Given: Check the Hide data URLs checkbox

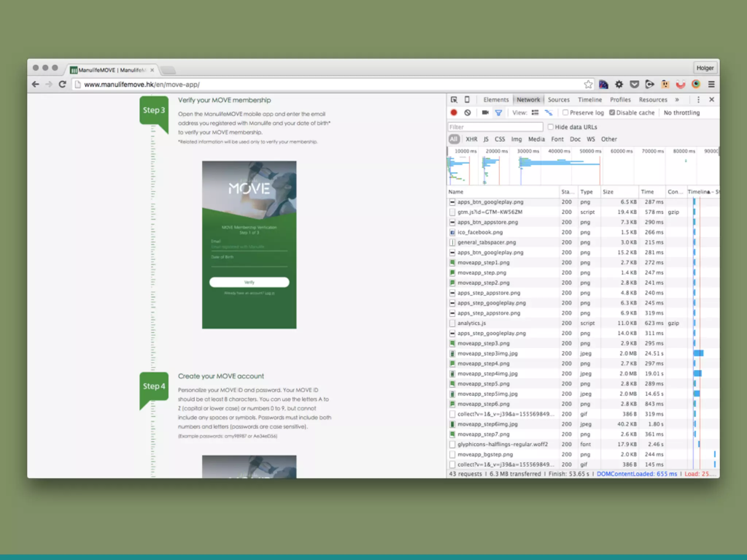Looking at the screenshot, I should click(550, 127).
